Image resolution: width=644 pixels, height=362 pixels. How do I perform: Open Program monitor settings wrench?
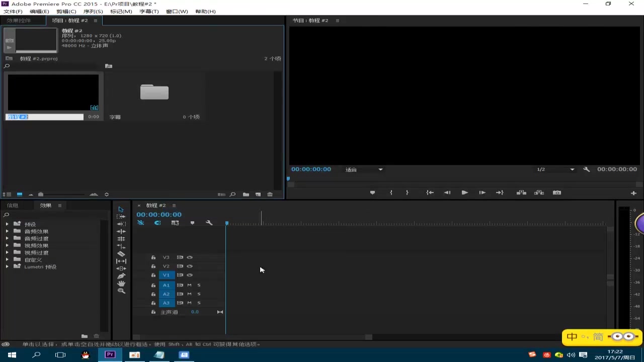586,169
